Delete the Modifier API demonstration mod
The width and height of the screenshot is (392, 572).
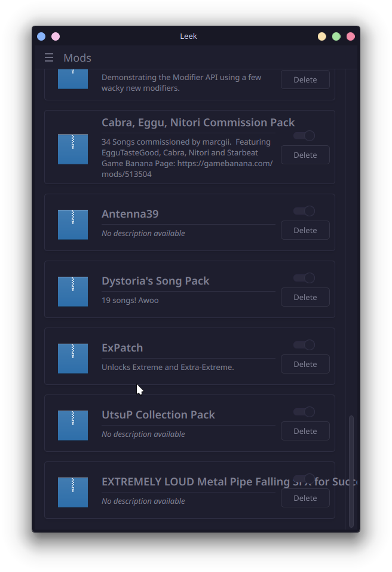[x=305, y=79]
